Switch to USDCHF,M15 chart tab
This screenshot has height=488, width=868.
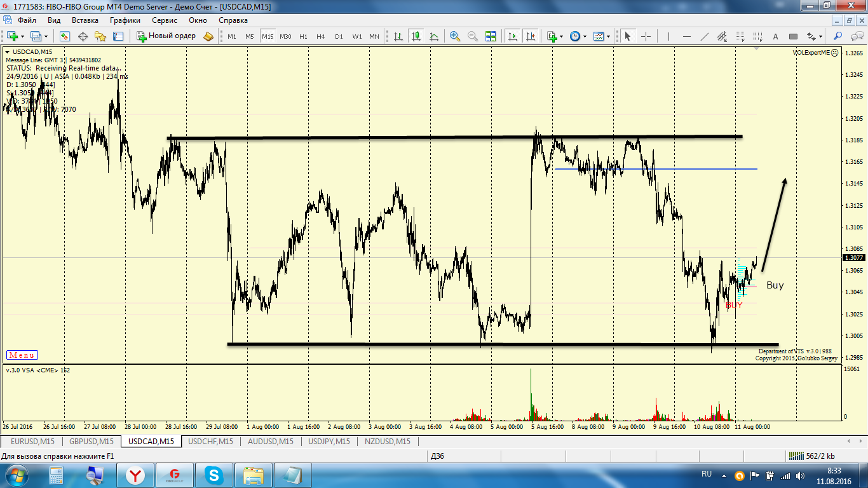[210, 441]
